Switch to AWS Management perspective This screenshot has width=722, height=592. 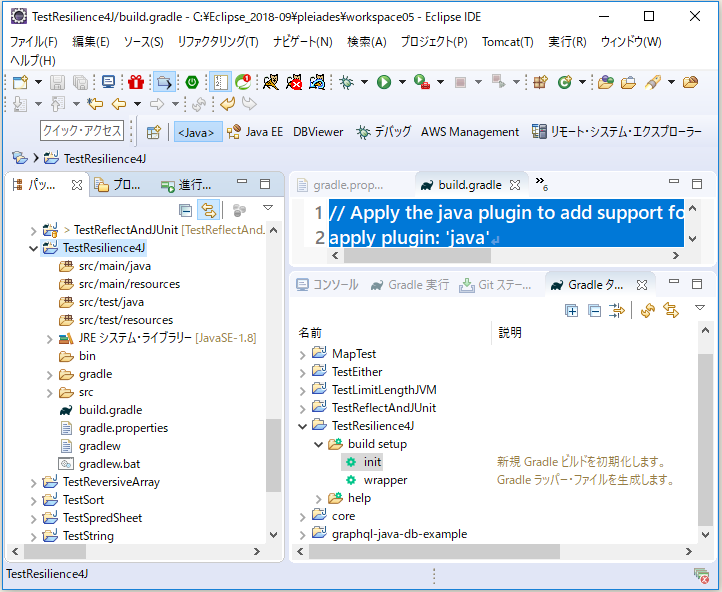pos(470,132)
